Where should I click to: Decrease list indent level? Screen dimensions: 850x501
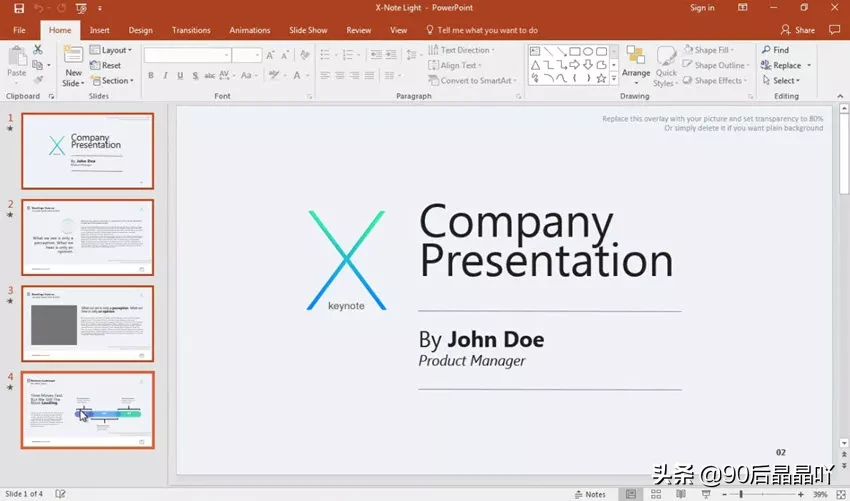click(x=376, y=55)
